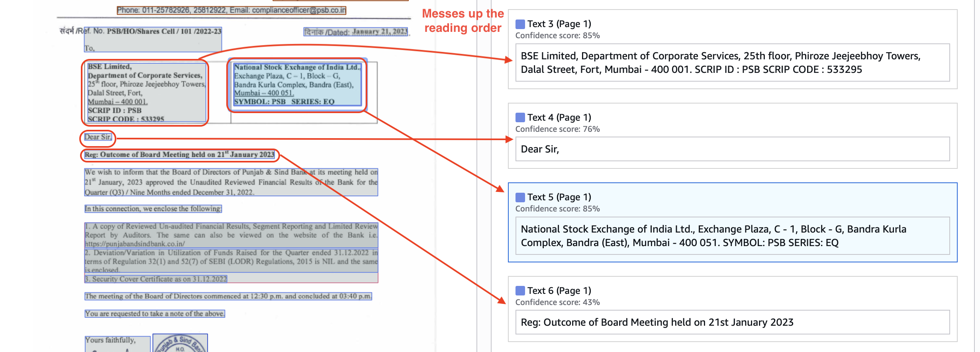
Task: Select the Reg: Outcome of Board Meeting line
Action: point(179,155)
